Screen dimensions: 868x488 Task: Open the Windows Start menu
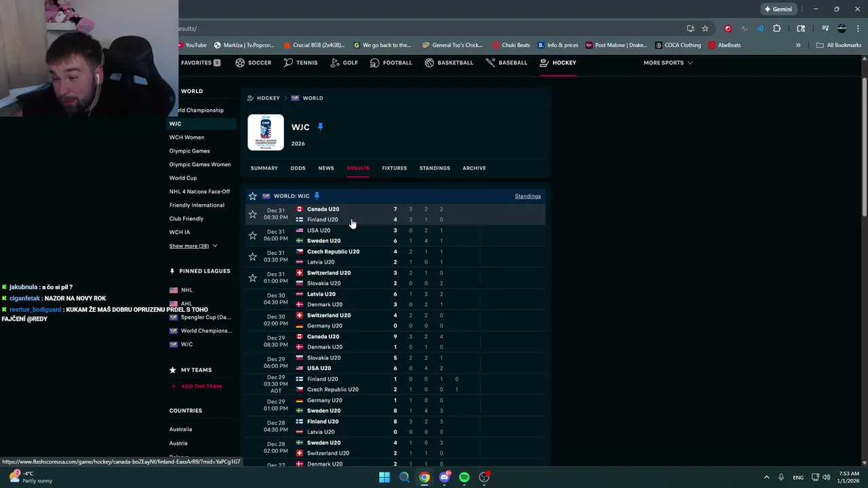384,477
